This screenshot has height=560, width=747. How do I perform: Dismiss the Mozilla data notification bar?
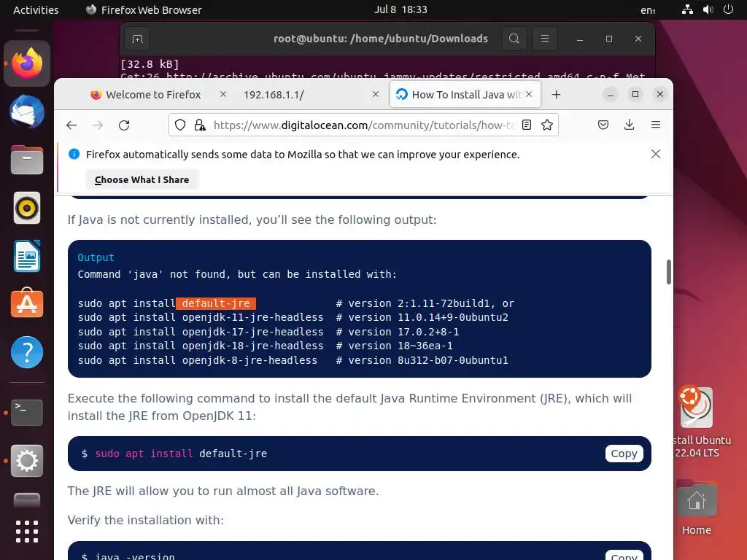656,154
